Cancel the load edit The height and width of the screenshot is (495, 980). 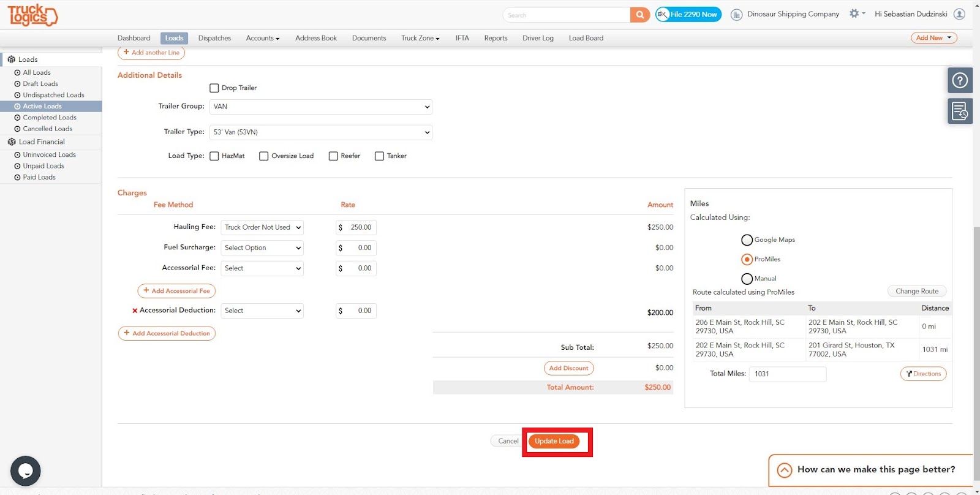tap(508, 441)
